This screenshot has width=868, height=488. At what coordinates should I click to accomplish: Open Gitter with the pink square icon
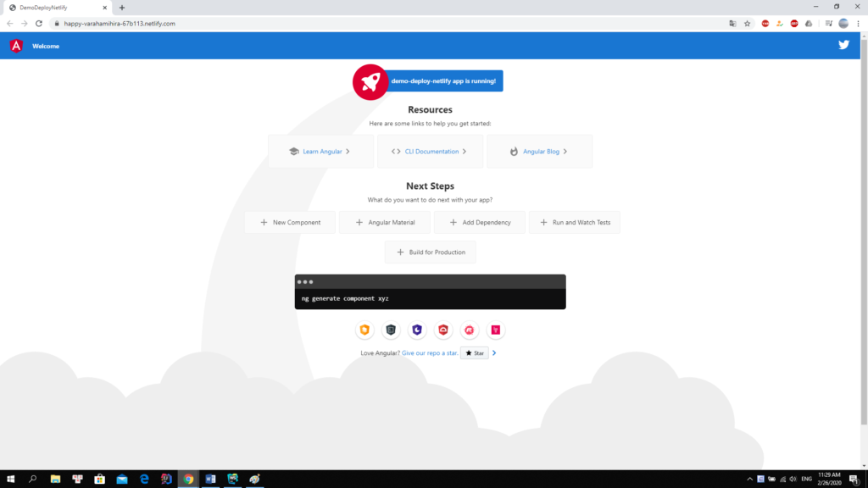(495, 330)
